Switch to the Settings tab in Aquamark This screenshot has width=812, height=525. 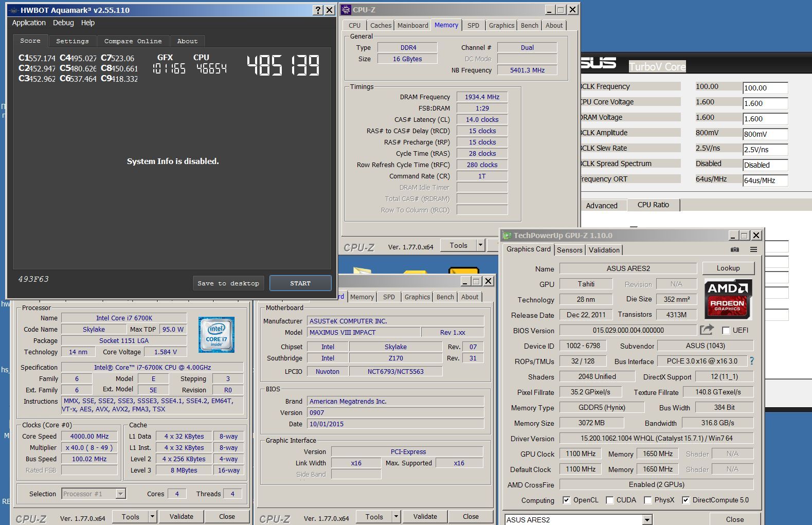click(x=73, y=41)
